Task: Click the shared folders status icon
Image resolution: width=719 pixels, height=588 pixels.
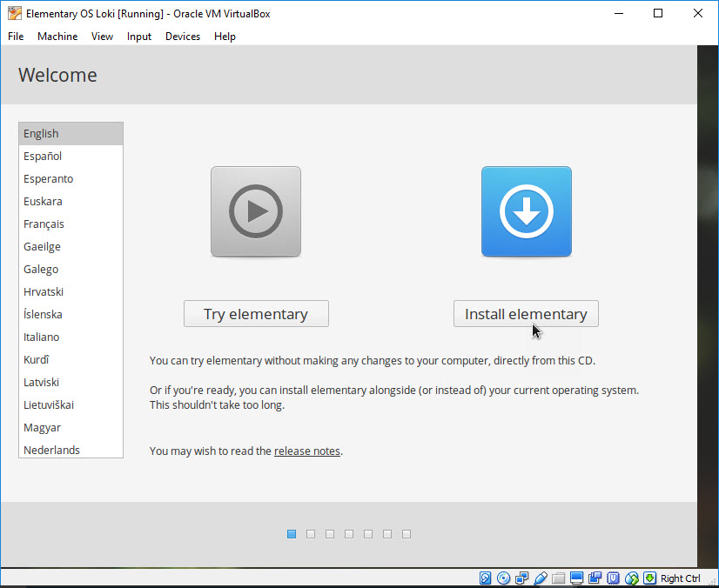Action: pyautogui.click(x=559, y=578)
